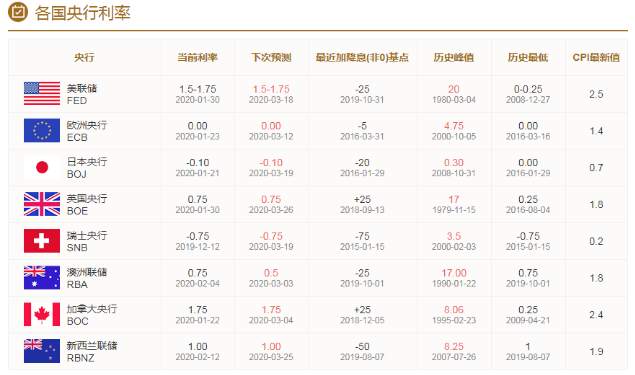Click BOC CPI value 2.4

pyautogui.click(x=596, y=315)
